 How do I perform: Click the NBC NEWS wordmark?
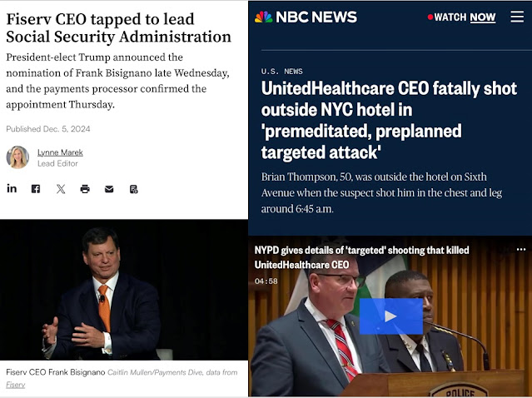tap(316, 17)
